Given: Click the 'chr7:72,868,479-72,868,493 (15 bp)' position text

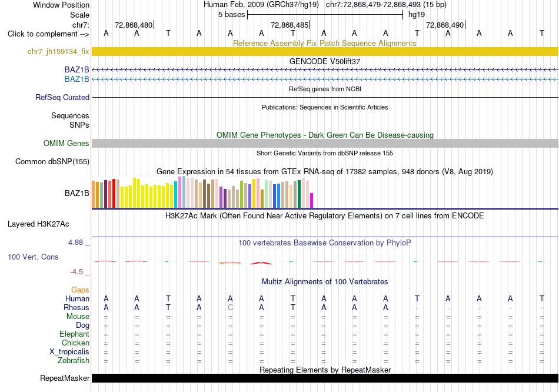Looking at the screenshot, I should tap(386, 5).
